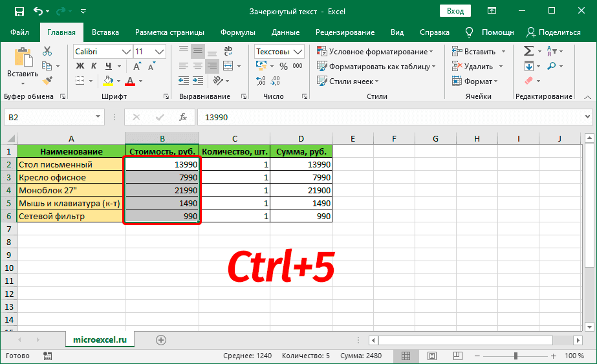The height and width of the screenshot is (364, 597).
Task: Open the Формулы ribbon tab
Action: [237, 32]
